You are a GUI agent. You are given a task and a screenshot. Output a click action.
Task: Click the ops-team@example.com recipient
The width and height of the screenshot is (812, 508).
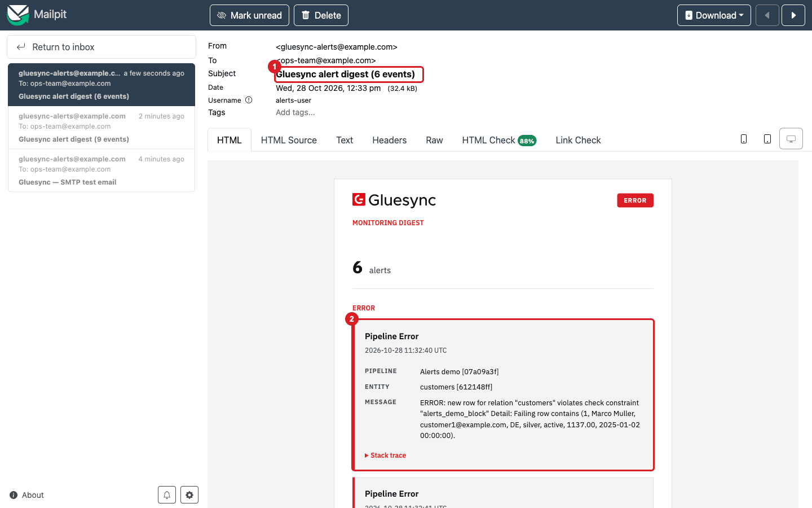[x=326, y=60]
